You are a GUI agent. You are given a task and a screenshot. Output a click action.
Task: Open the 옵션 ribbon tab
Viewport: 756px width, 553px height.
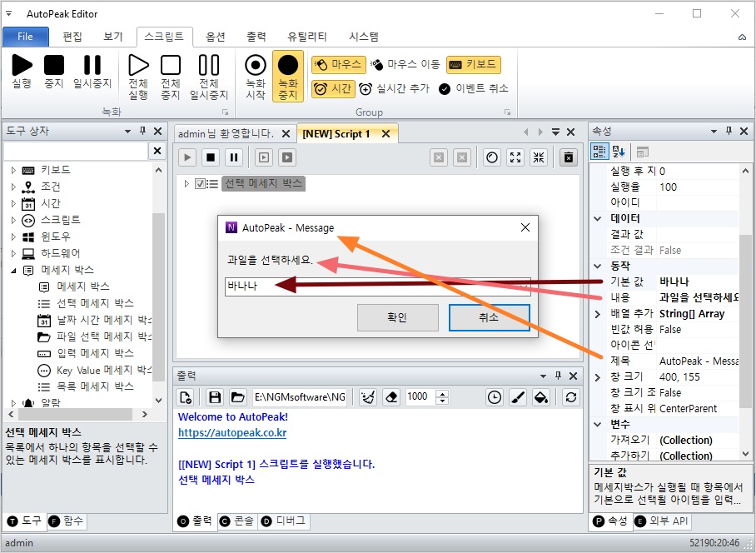216,37
